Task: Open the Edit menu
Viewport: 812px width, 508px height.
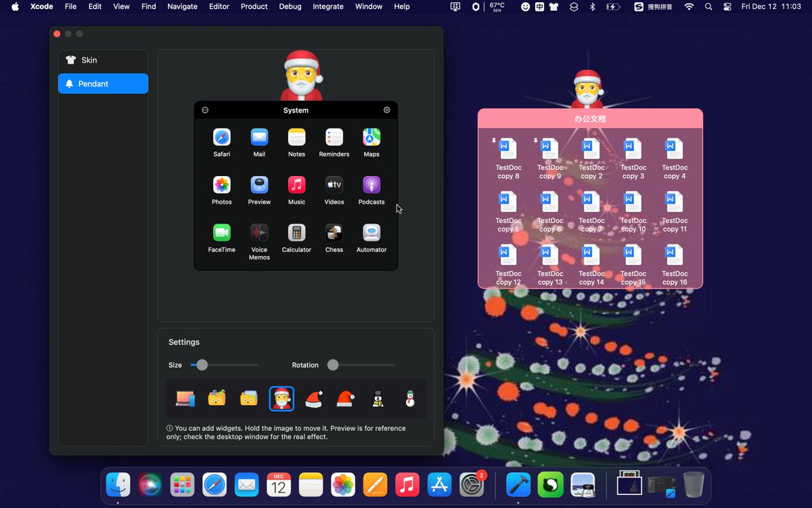Action: pos(95,6)
